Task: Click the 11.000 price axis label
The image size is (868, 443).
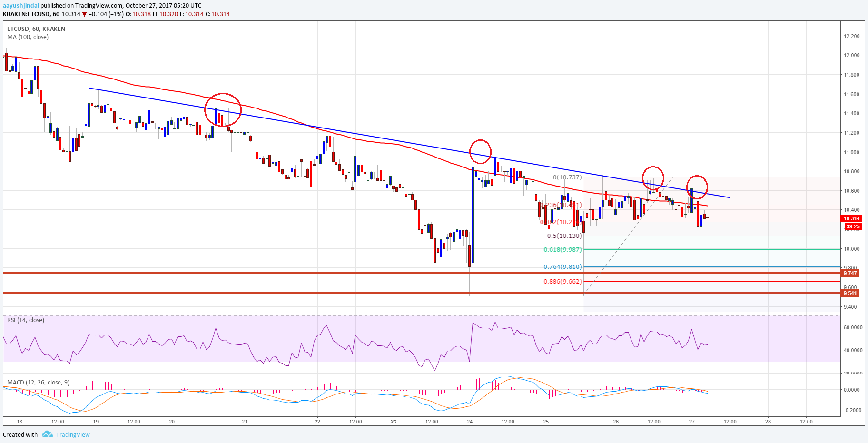Action: point(851,152)
